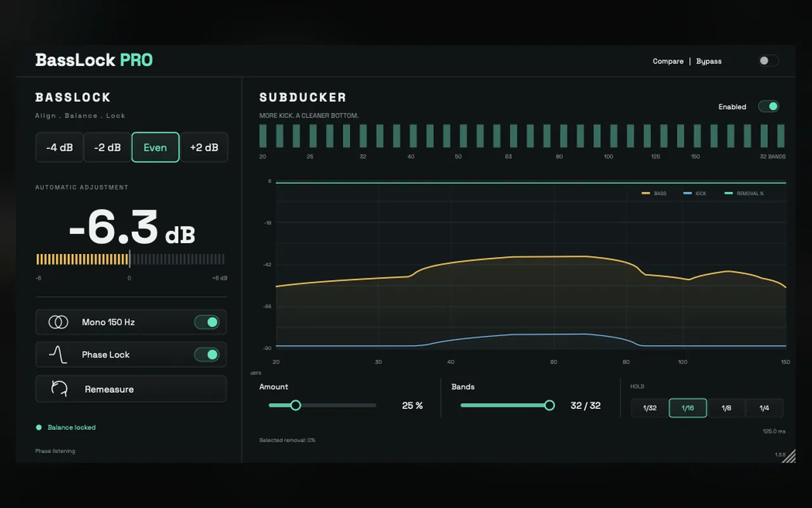
Task: Choose the Even balance option
Action: tap(155, 147)
